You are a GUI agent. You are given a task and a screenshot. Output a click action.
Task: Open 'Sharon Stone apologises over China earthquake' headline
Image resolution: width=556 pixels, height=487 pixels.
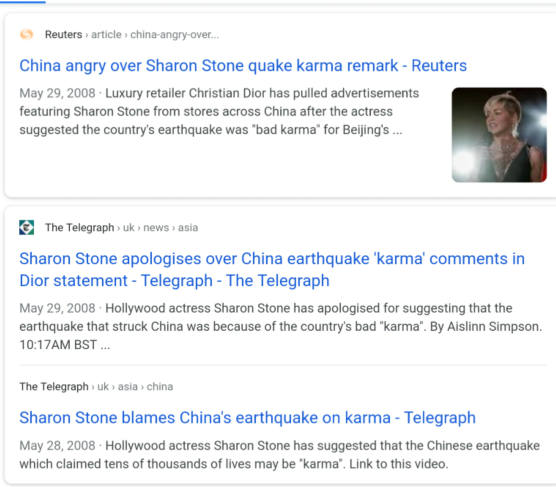272,270
